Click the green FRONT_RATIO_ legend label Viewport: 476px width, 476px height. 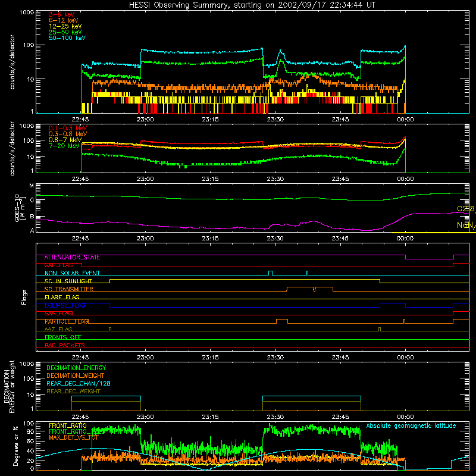coord(71,431)
